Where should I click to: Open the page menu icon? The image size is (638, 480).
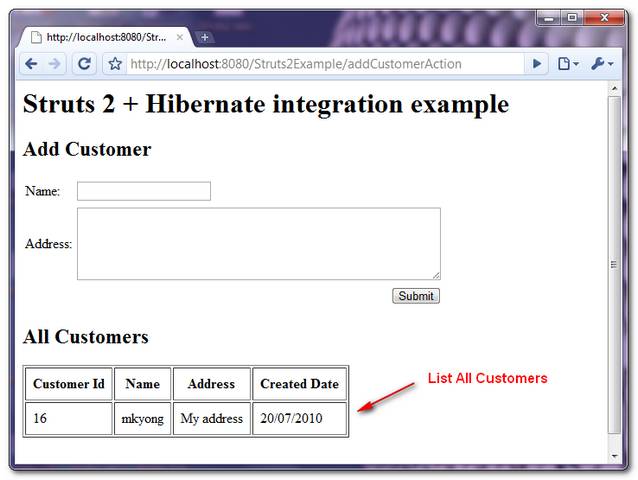pyautogui.click(x=568, y=64)
